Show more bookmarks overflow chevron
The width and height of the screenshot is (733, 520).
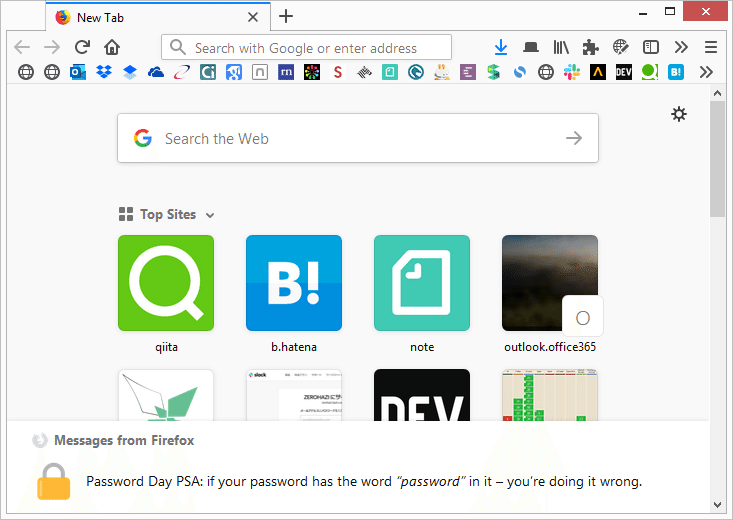pyautogui.click(x=706, y=72)
